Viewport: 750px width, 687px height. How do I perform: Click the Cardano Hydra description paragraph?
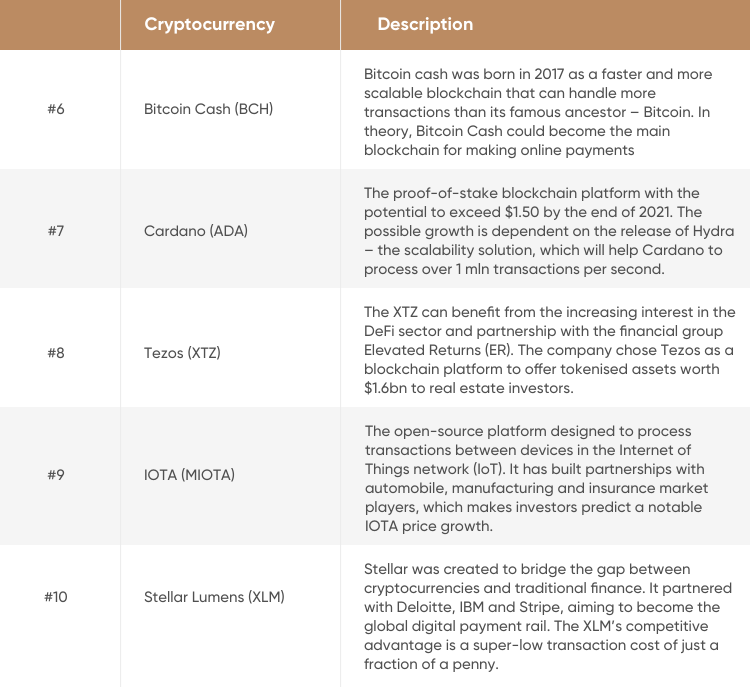549,231
